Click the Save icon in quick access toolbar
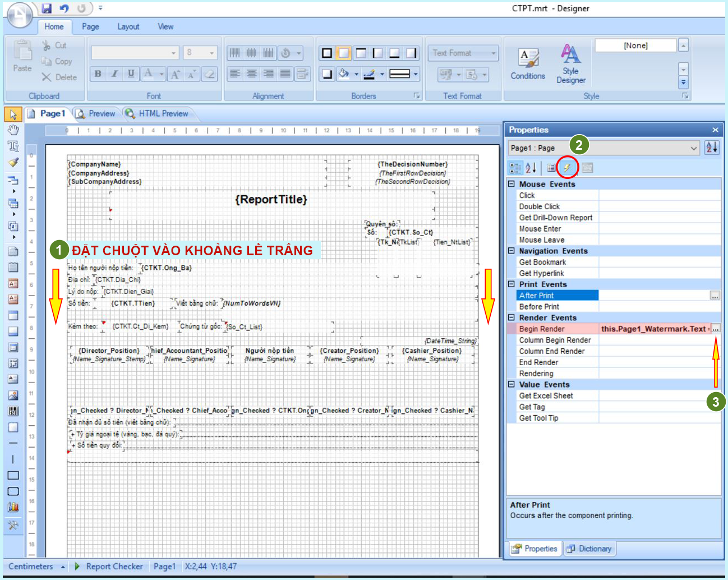728x580 pixels. pyautogui.click(x=47, y=8)
